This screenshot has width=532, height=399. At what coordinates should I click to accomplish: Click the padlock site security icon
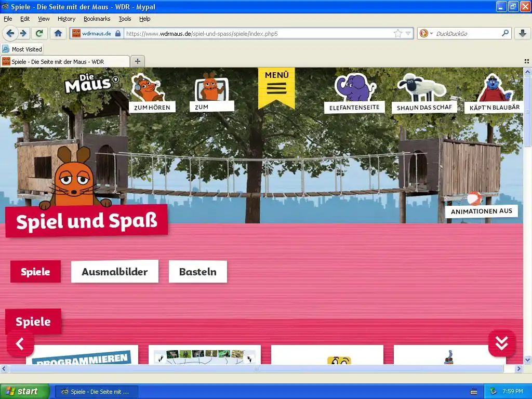tap(118, 33)
